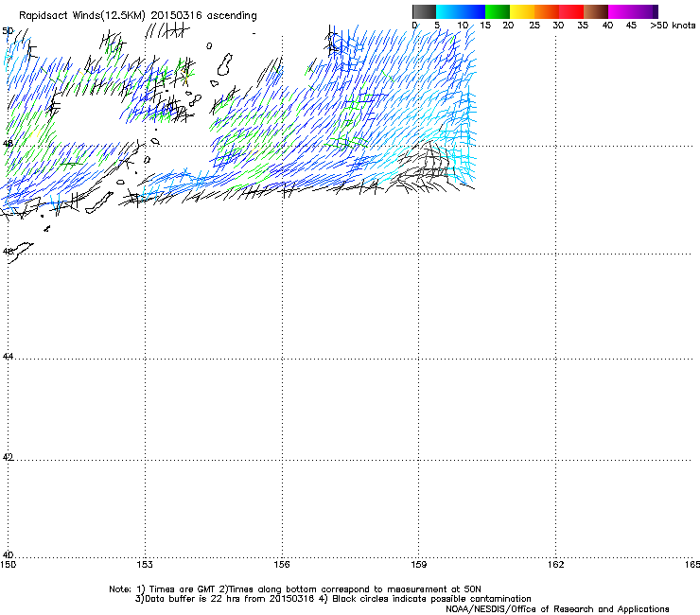Click the red 30-35 knots legend swatch
700x615 pixels.
point(571,11)
